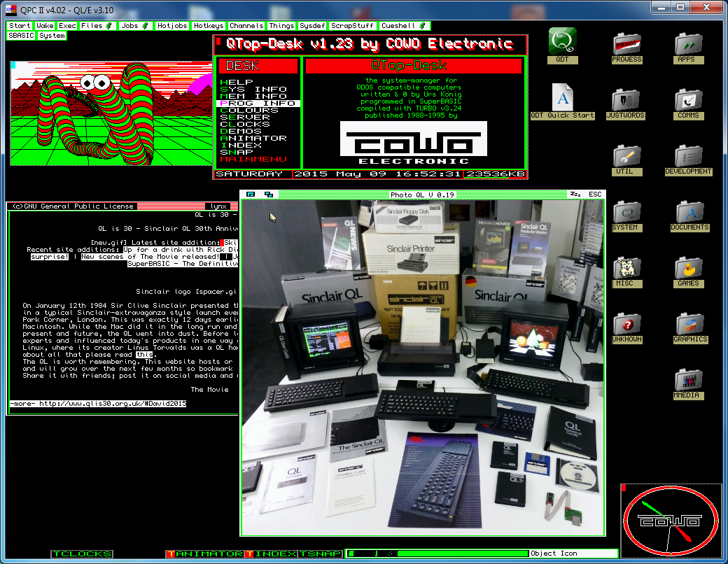Click the System button
The image size is (728, 564).
point(52,36)
